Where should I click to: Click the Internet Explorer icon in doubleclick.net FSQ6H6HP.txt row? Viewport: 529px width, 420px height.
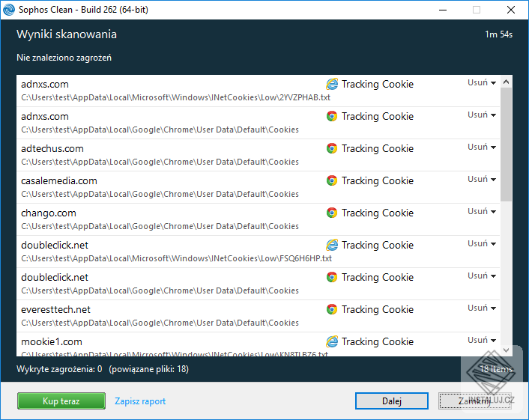(x=332, y=245)
